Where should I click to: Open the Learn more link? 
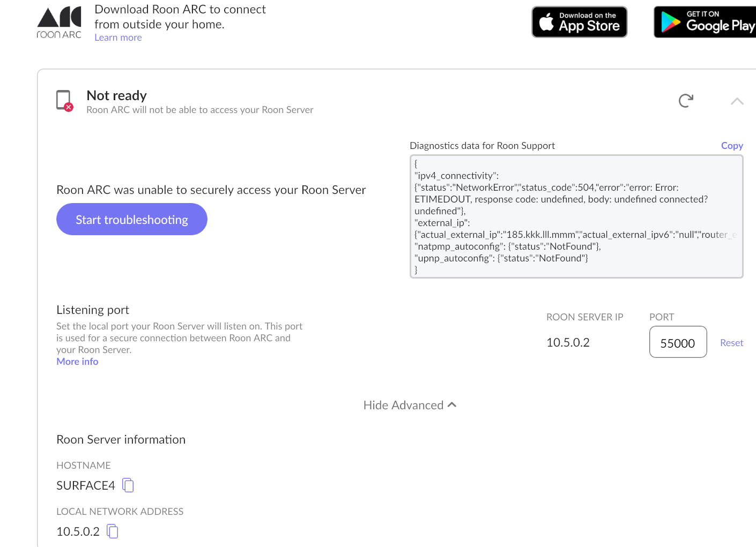(x=118, y=38)
